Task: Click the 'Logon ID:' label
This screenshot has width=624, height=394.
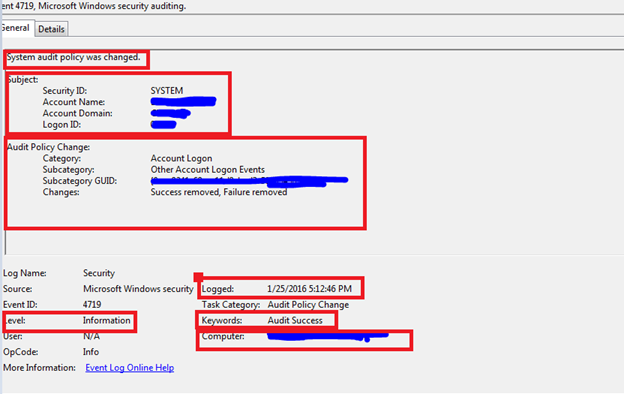Action: (x=62, y=125)
